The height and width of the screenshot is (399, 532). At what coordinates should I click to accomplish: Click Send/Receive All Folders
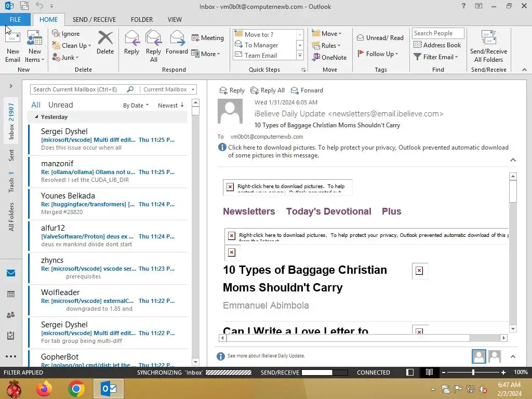[488, 46]
